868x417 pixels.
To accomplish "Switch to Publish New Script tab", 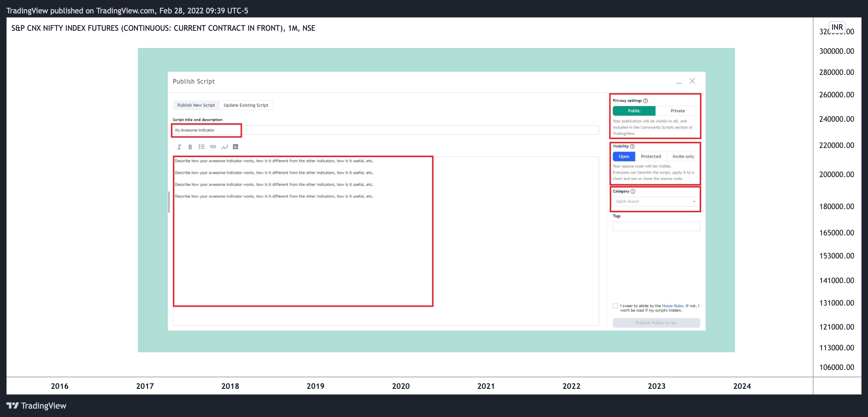I will [x=196, y=105].
